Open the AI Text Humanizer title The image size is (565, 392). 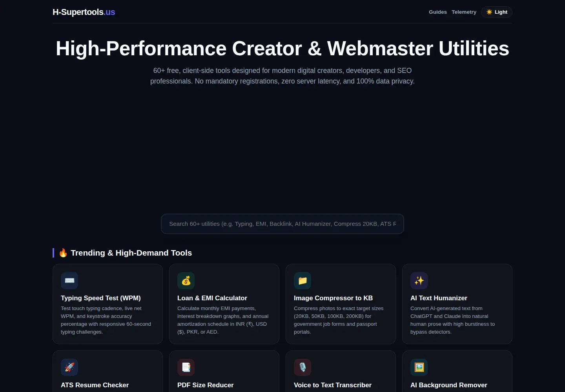[x=439, y=298]
